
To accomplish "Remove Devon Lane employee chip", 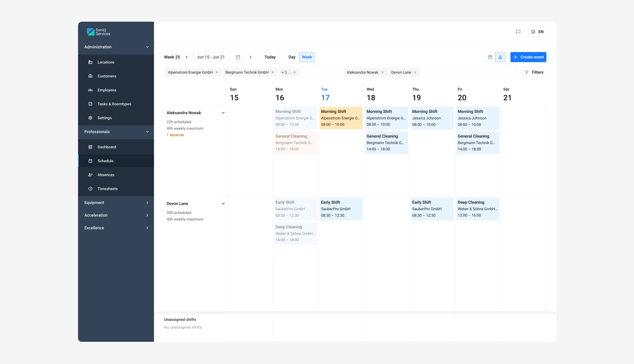I will (x=415, y=72).
